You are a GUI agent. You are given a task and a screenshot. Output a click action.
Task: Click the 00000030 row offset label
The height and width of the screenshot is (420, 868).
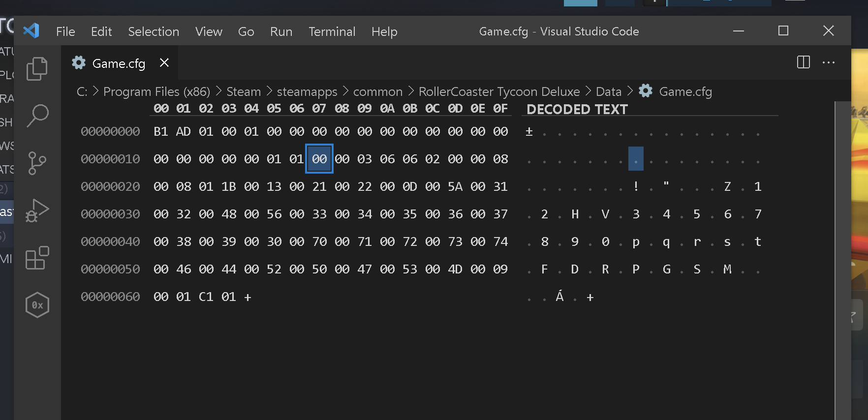[110, 214]
